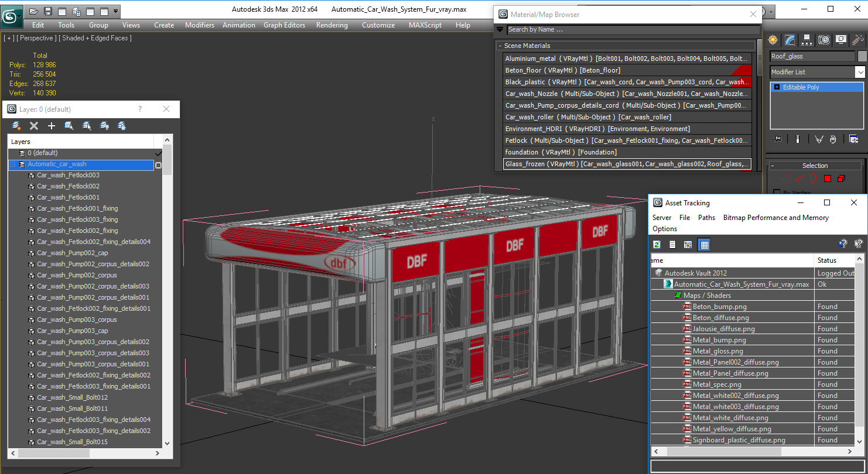868x474 pixels.
Task: Click the Roof_glass object name field
Action: 812,56
